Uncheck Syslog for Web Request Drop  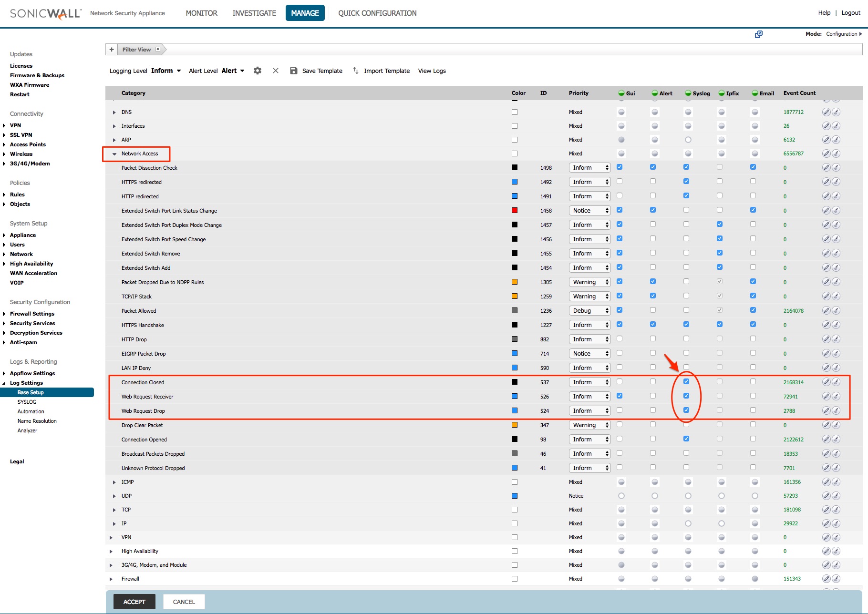pos(686,410)
